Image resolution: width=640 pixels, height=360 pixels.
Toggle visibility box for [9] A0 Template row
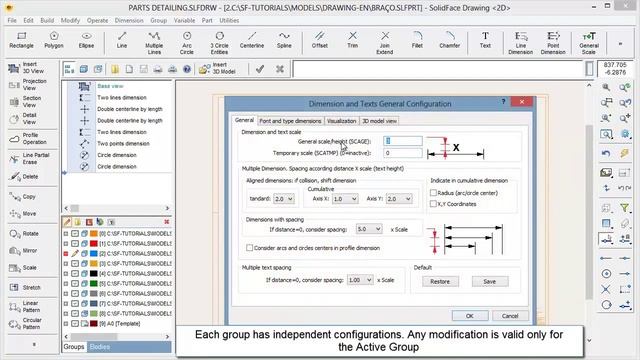click(x=75, y=324)
